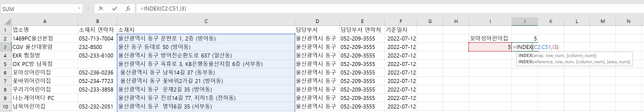Viewport: 644px width, 112px height.
Task: Click the 업소명 header cell
Action: point(45,30)
